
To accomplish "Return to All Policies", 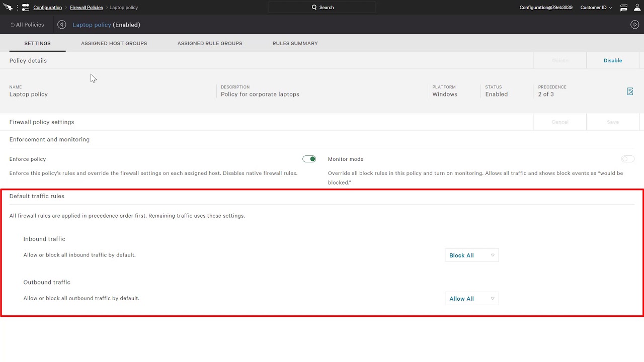I will pyautogui.click(x=27, y=25).
